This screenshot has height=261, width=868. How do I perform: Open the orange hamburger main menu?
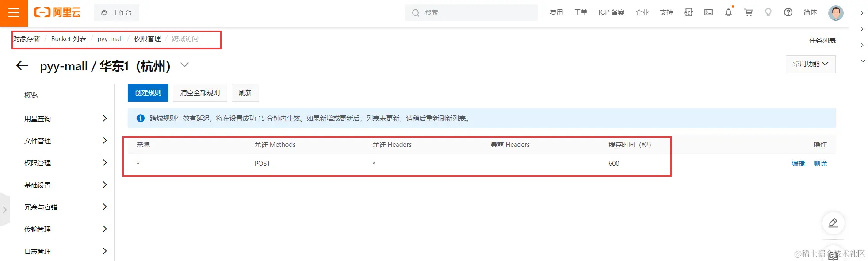pos(14,12)
